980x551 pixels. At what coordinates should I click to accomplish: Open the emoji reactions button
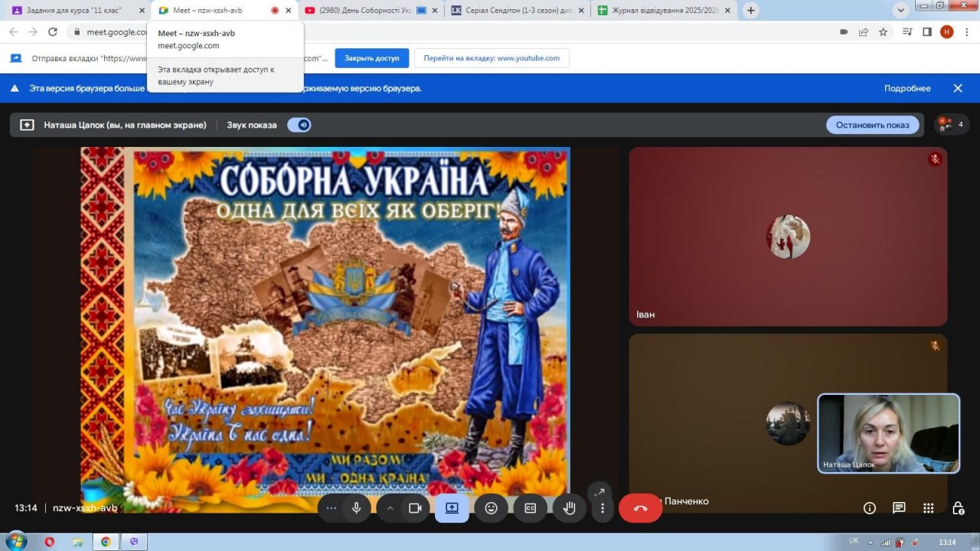coord(491,508)
